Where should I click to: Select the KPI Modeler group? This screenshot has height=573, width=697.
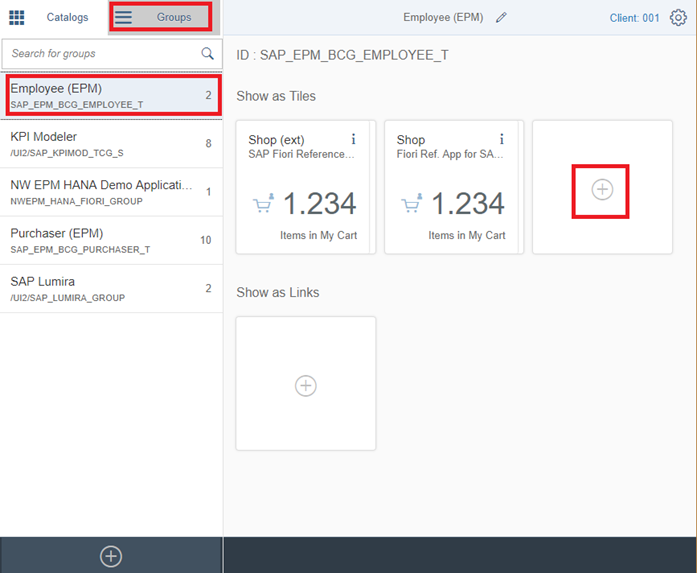(111, 144)
